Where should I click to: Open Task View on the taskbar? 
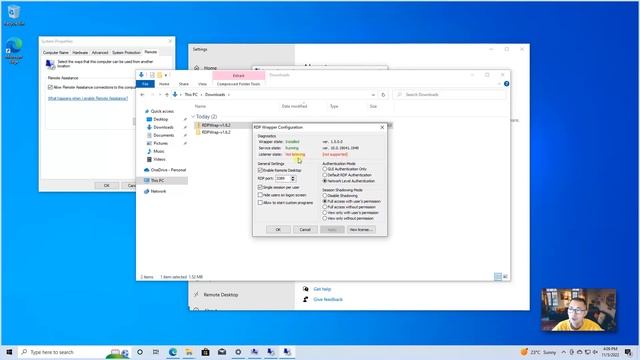tap(156, 352)
